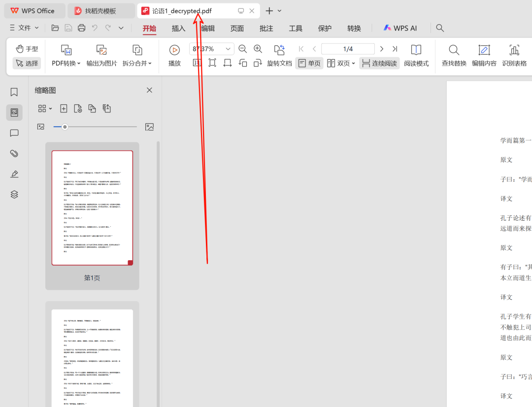Switch to the 页面 tab

[x=237, y=29]
